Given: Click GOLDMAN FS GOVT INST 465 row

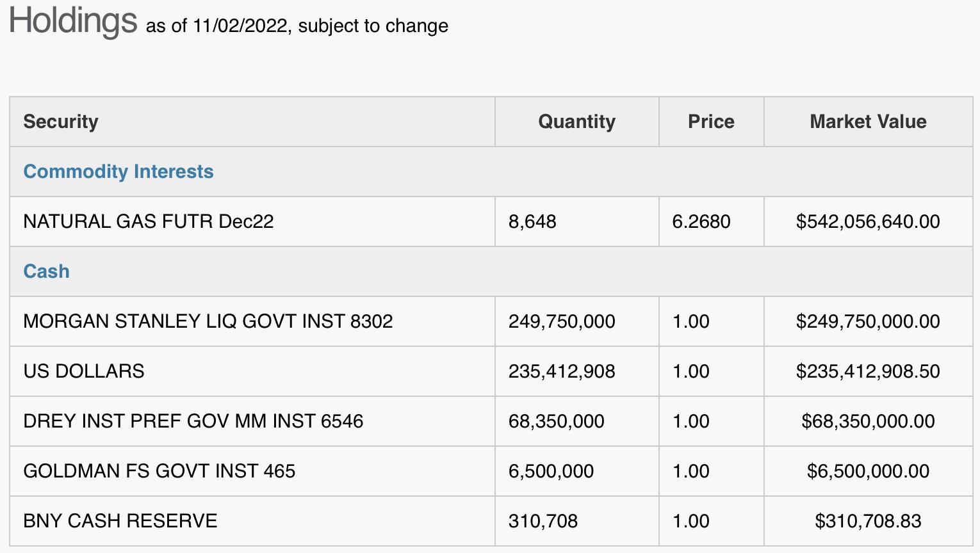Looking at the screenshot, I should pos(491,471).
